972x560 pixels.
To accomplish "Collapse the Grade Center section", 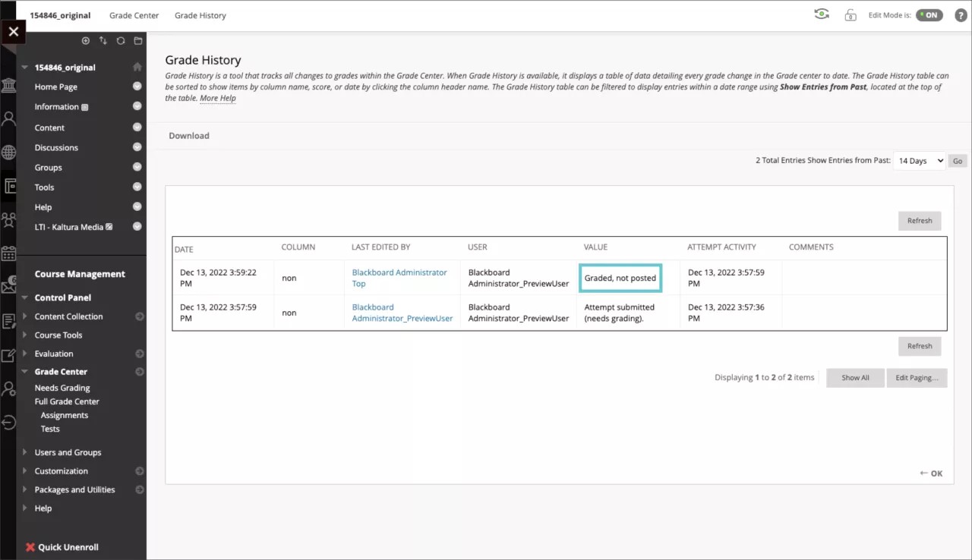I will 26,372.
